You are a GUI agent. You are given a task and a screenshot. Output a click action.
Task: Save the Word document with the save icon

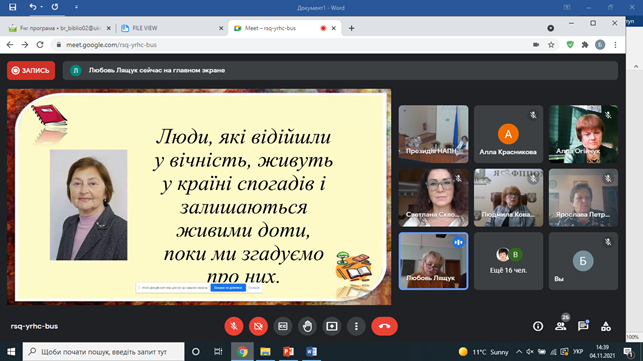tap(13, 7)
